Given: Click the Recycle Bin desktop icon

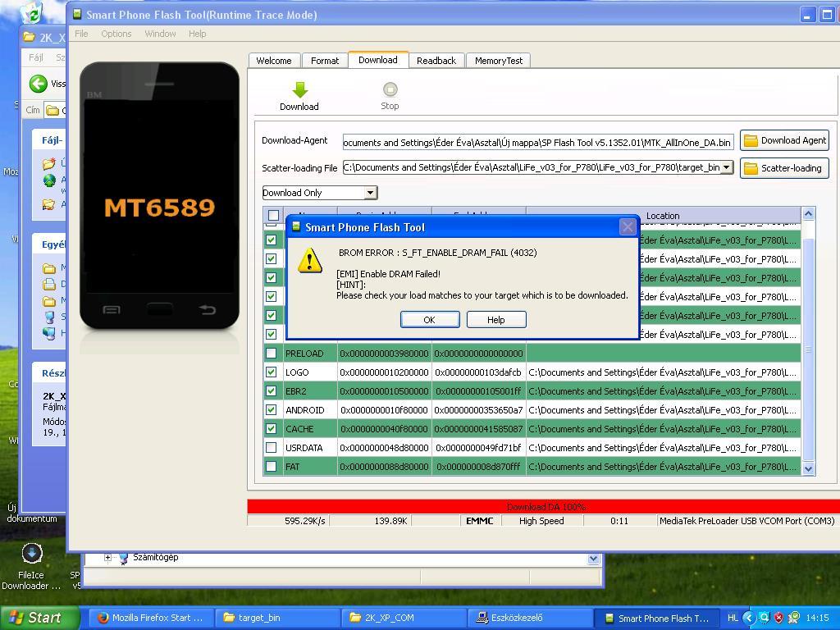Looking at the screenshot, I should (31, 11).
